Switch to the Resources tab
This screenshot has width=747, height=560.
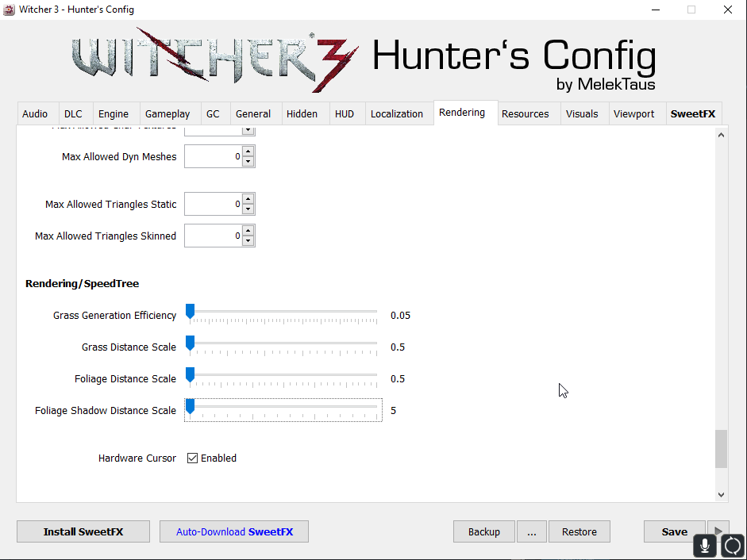tap(529, 113)
